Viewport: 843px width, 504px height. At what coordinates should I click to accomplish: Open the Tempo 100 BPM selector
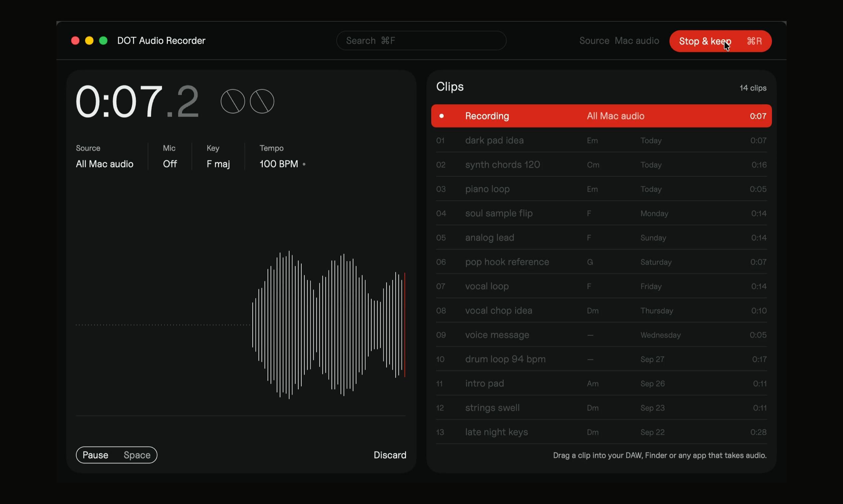(282, 156)
